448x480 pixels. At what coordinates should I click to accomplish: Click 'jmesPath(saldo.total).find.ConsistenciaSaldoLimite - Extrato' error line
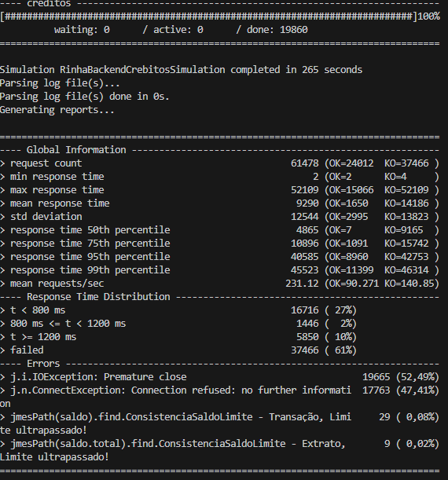[x=178, y=444]
